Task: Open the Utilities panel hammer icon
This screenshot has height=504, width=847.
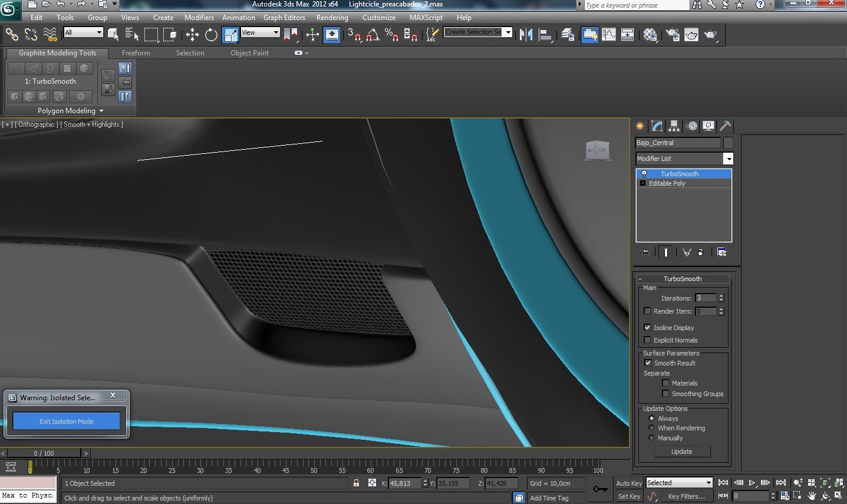Action: coord(726,126)
